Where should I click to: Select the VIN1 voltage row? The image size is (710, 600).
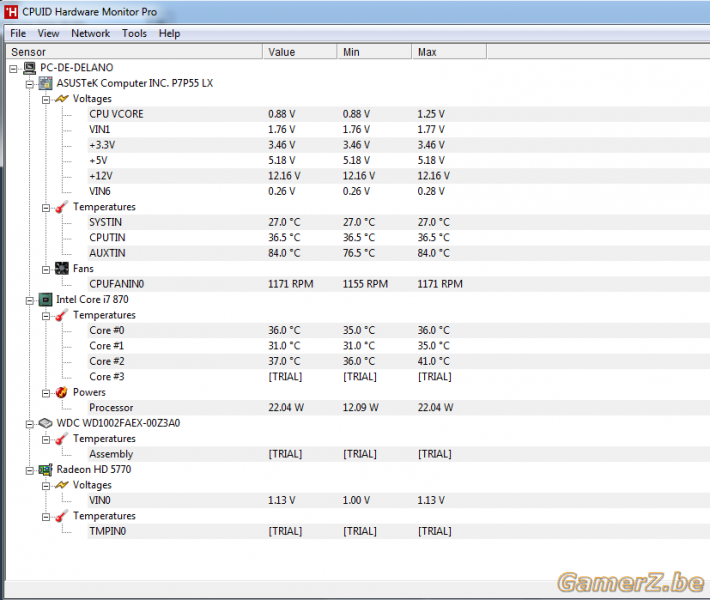[398, 130]
